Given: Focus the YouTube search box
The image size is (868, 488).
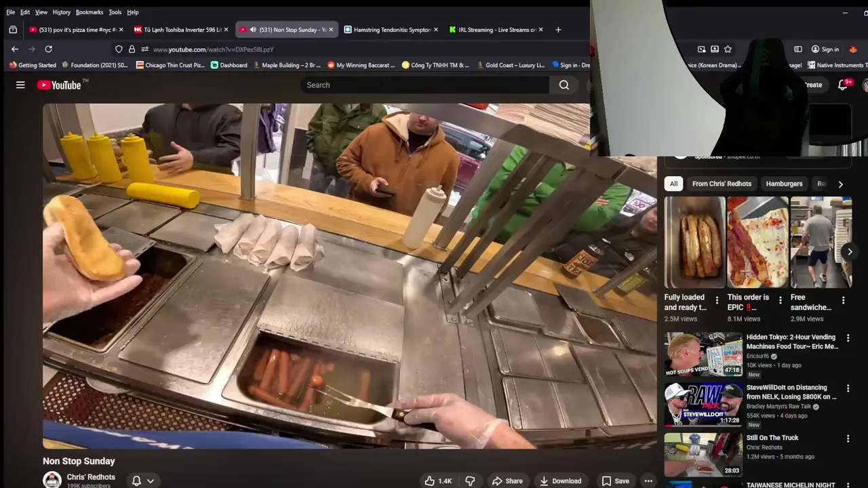Looking at the screenshot, I should [425, 85].
